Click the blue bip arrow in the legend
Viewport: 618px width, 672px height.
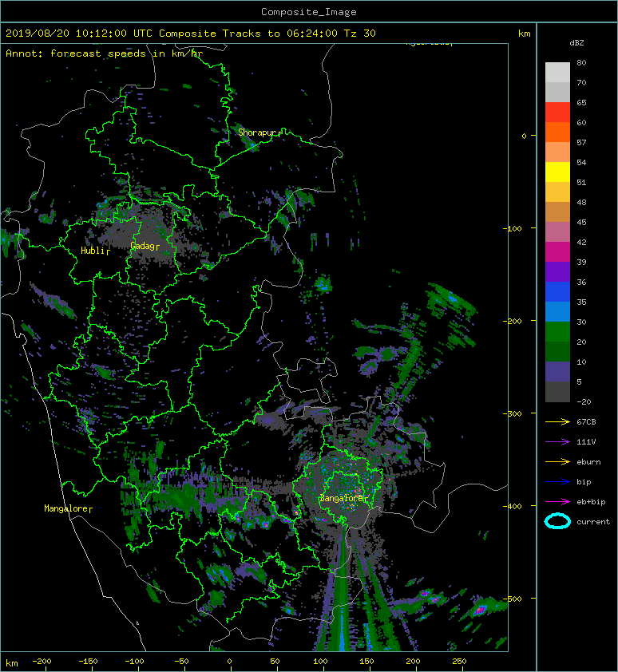[557, 482]
